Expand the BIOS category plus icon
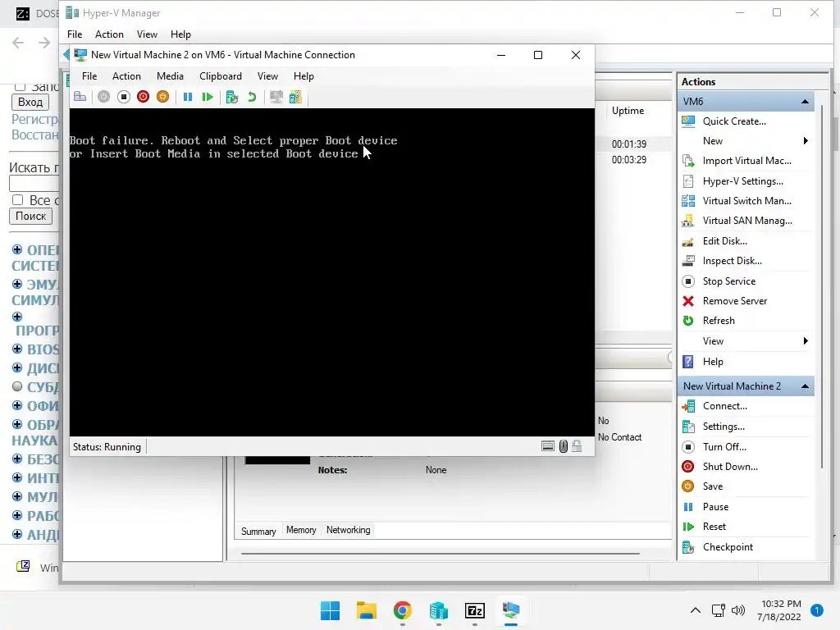 tap(17, 349)
